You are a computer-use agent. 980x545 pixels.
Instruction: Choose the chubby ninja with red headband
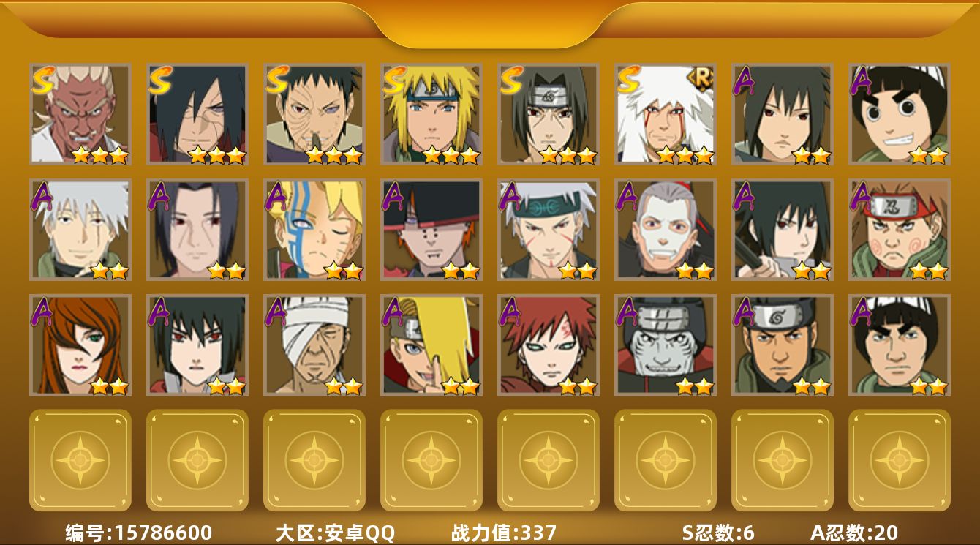click(899, 230)
